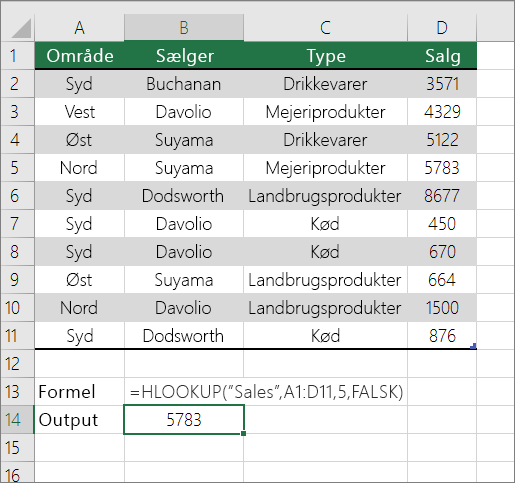The width and height of the screenshot is (515, 483).
Task: Select column C header
Action: (x=325, y=28)
